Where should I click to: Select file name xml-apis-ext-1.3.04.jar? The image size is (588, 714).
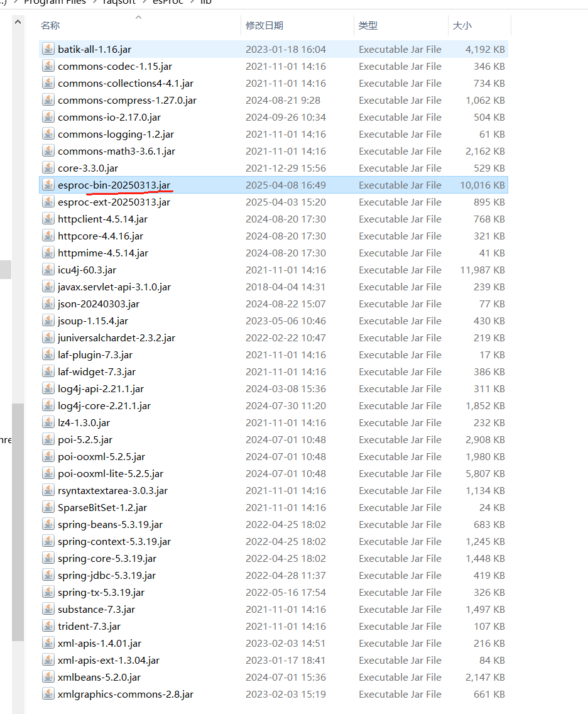(x=109, y=661)
